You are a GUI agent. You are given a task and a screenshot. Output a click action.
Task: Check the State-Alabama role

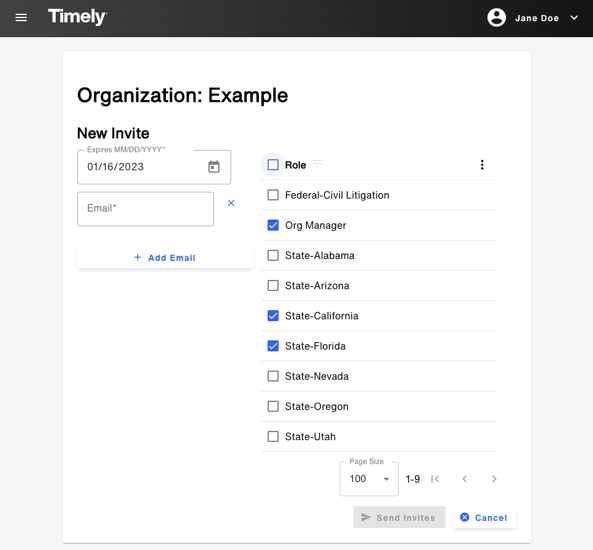click(x=273, y=255)
